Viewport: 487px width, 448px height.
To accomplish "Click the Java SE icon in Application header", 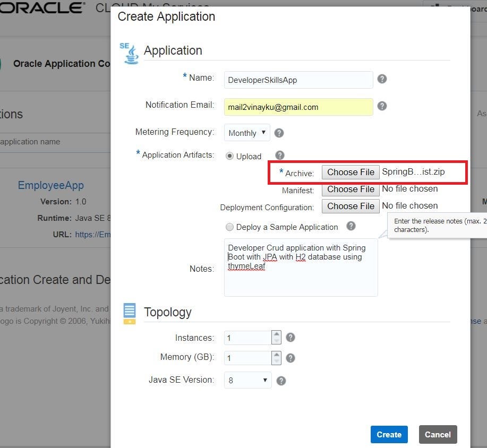I will point(129,53).
